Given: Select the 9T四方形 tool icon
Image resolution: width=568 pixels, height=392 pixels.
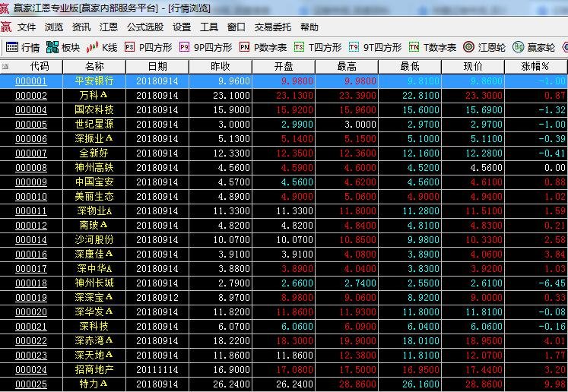Looking at the screenshot, I should tap(354, 47).
